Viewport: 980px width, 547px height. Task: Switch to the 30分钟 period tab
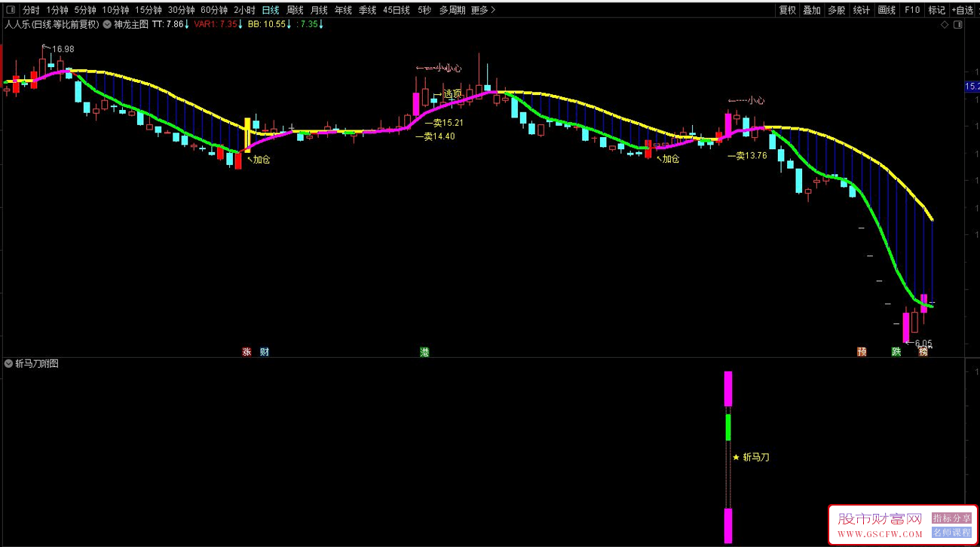pos(181,10)
